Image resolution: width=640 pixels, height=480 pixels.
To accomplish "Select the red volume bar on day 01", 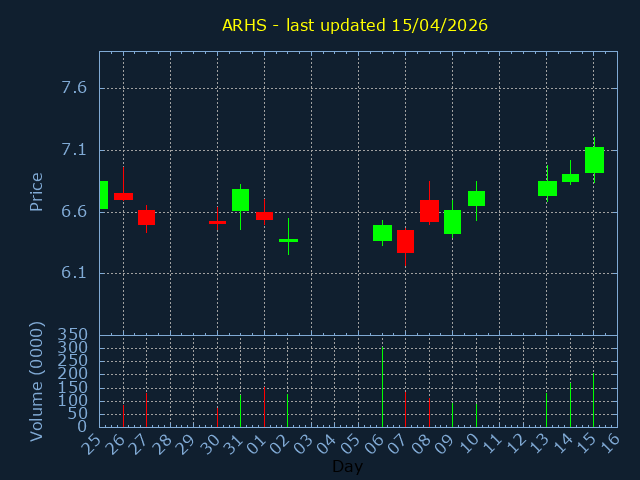I will (264, 407).
